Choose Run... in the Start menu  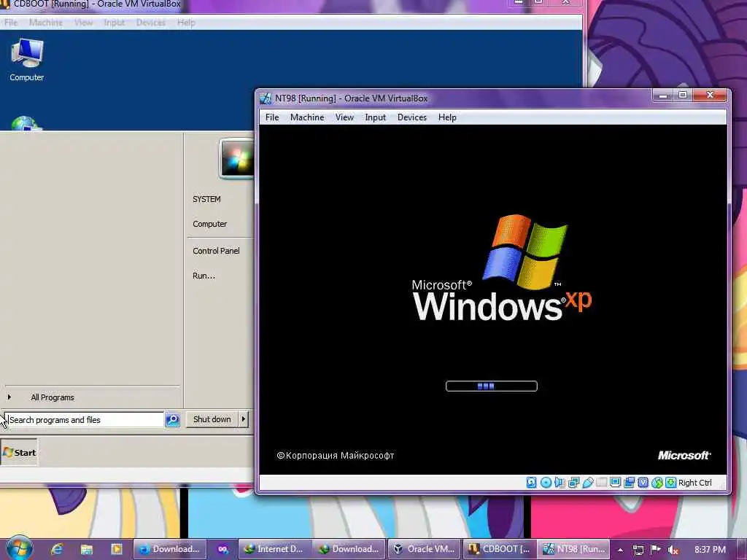[x=204, y=276]
